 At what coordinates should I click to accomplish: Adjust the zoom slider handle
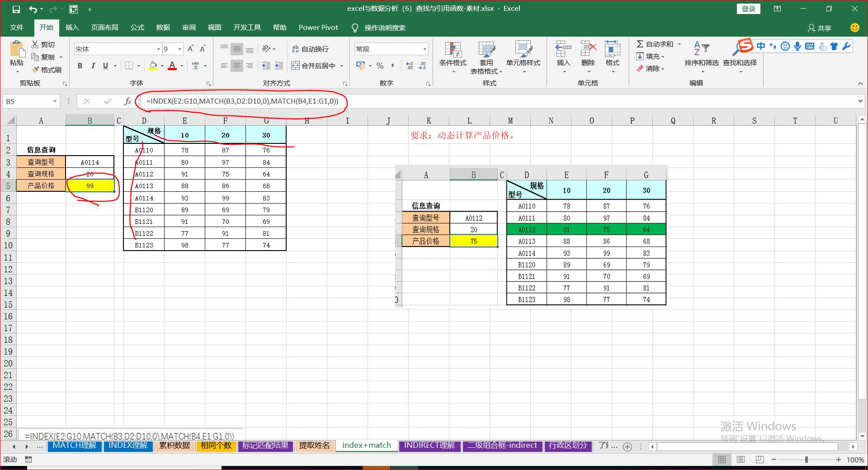[806, 460]
